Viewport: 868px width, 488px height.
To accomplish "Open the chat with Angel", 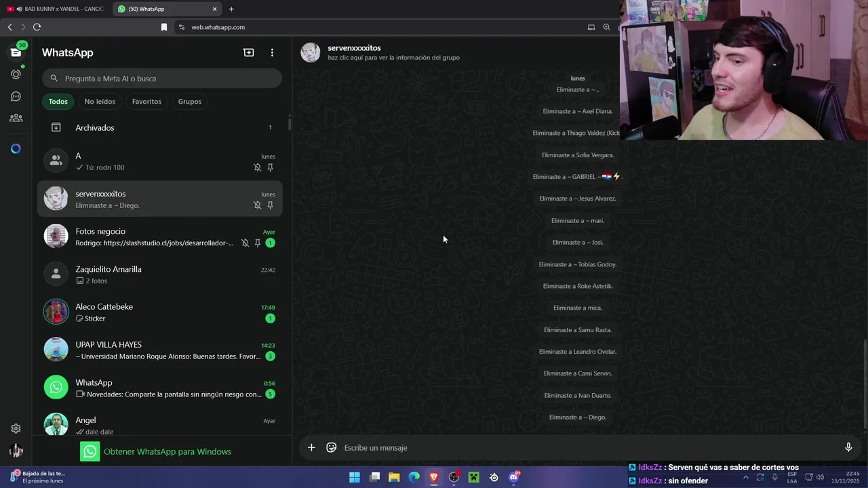I will click(160, 422).
